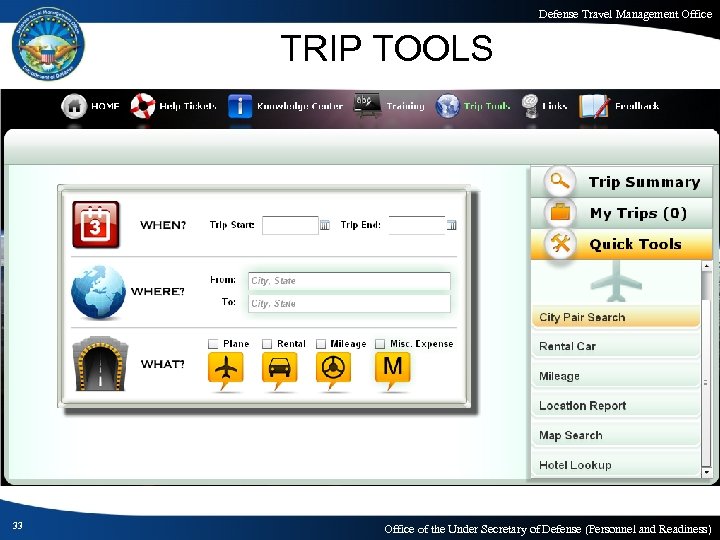Open the Knowledge Center info icon
Viewport: 720px width, 540px height.
pos(240,107)
